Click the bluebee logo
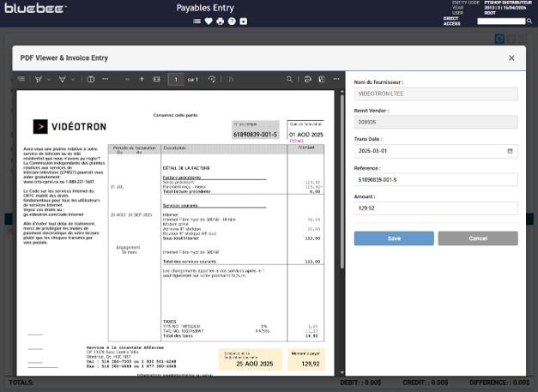The image size is (538, 392). pyautogui.click(x=34, y=9)
